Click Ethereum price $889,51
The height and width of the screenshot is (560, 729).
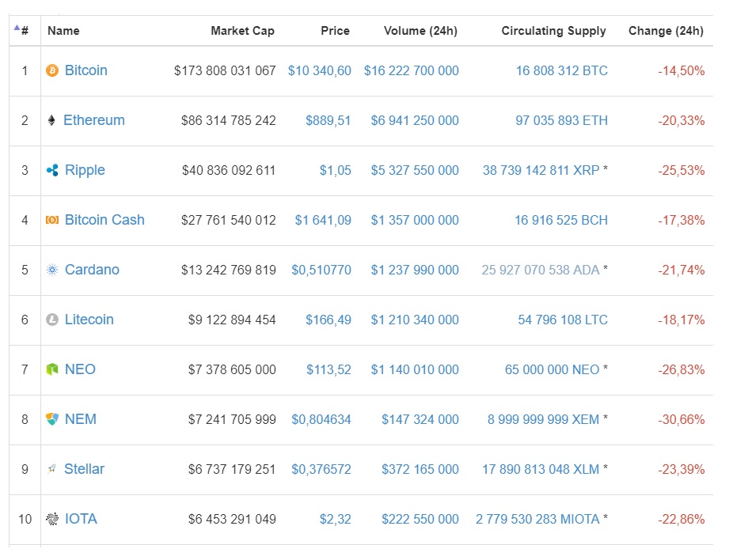click(x=328, y=120)
